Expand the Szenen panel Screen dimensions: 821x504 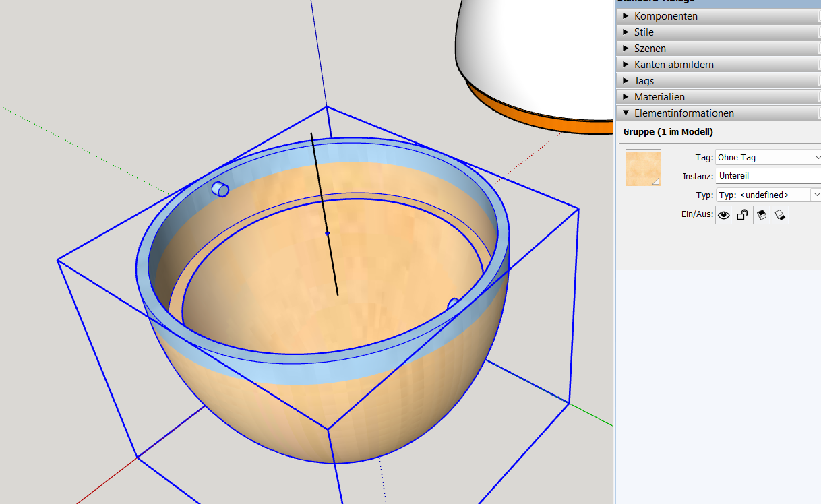click(650, 49)
